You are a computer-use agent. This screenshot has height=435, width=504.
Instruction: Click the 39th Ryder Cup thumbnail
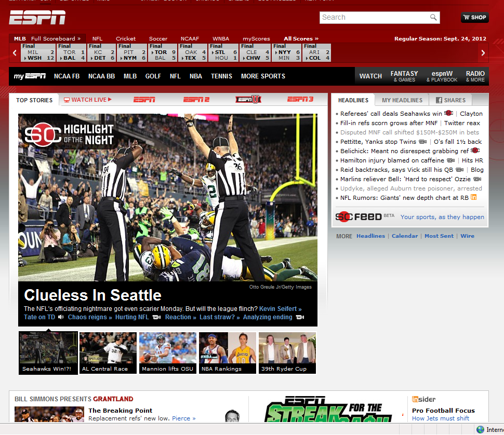pos(287,353)
